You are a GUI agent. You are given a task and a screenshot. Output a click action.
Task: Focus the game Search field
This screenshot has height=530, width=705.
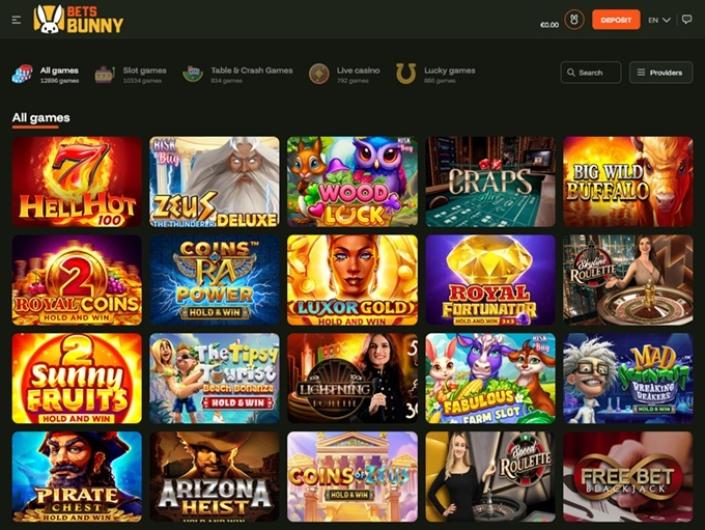coord(591,72)
